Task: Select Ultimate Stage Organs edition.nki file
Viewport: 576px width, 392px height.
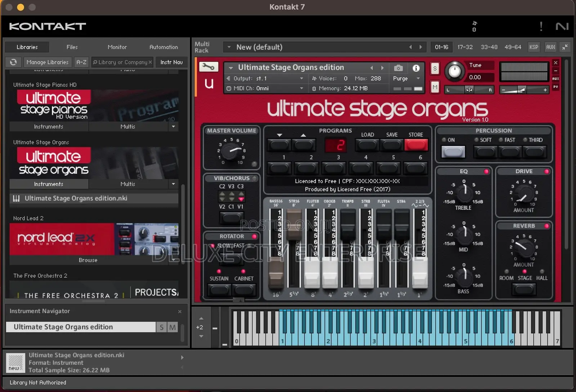Action: point(94,199)
